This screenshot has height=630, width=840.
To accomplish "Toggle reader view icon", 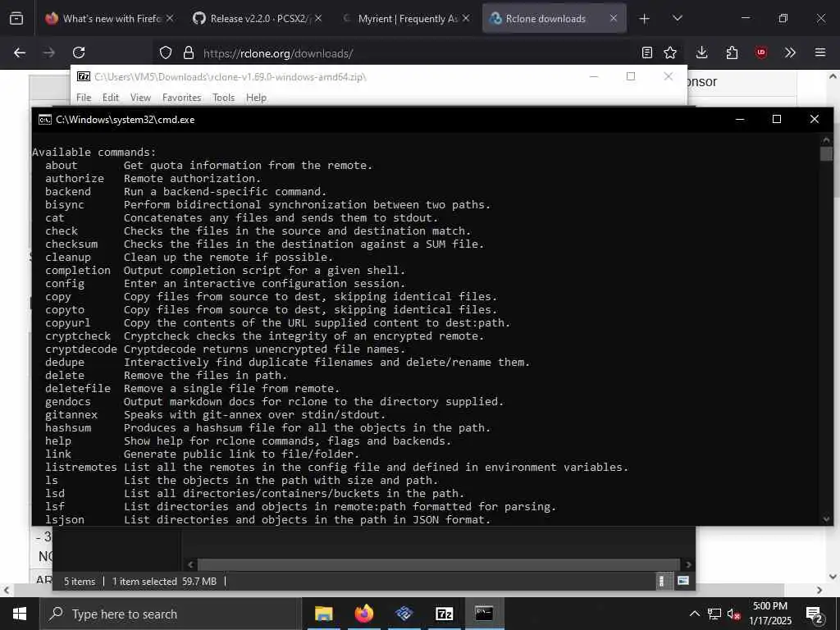I will [647, 52].
